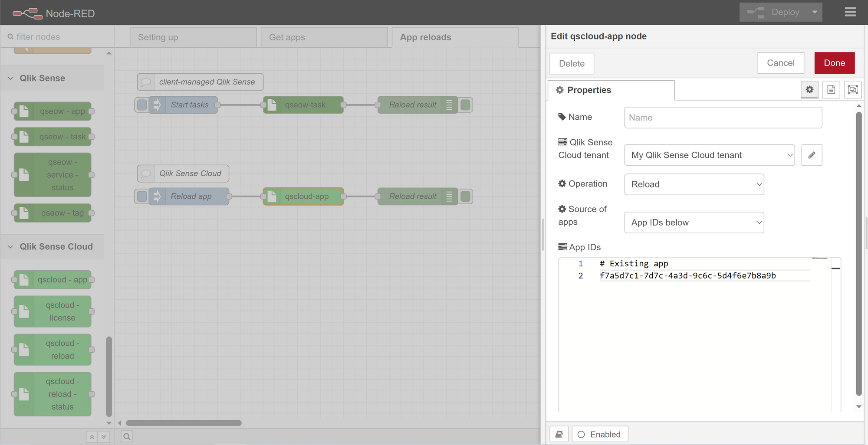
Task: Select the Reload app inject node
Action: pyautogui.click(x=190, y=196)
